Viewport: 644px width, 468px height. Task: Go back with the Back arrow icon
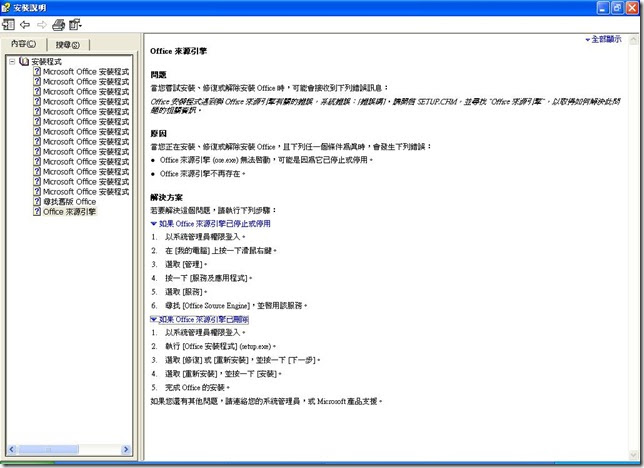click(25, 25)
